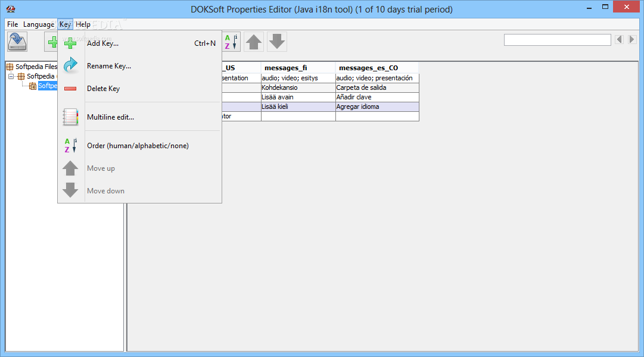This screenshot has width=644, height=357.
Task: Close the Properties Editor window
Action: (626, 7)
